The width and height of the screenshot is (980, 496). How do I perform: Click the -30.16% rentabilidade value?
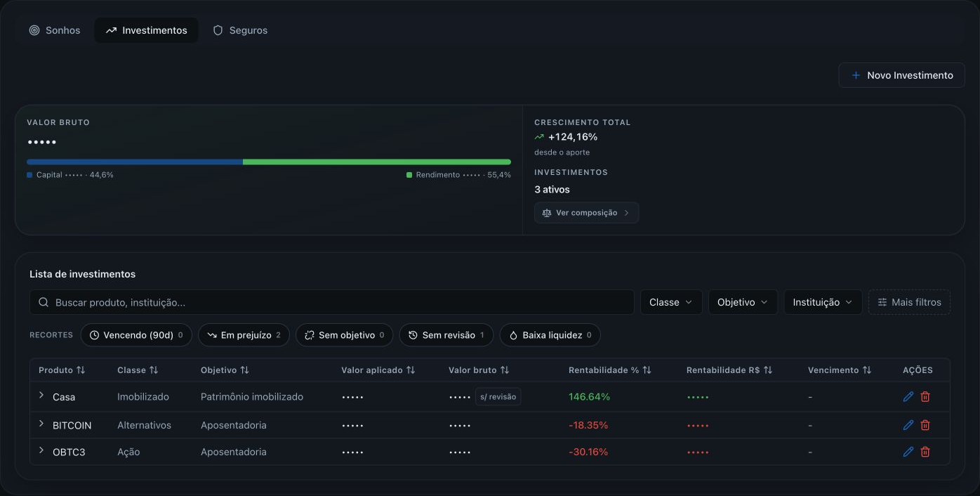coord(588,452)
